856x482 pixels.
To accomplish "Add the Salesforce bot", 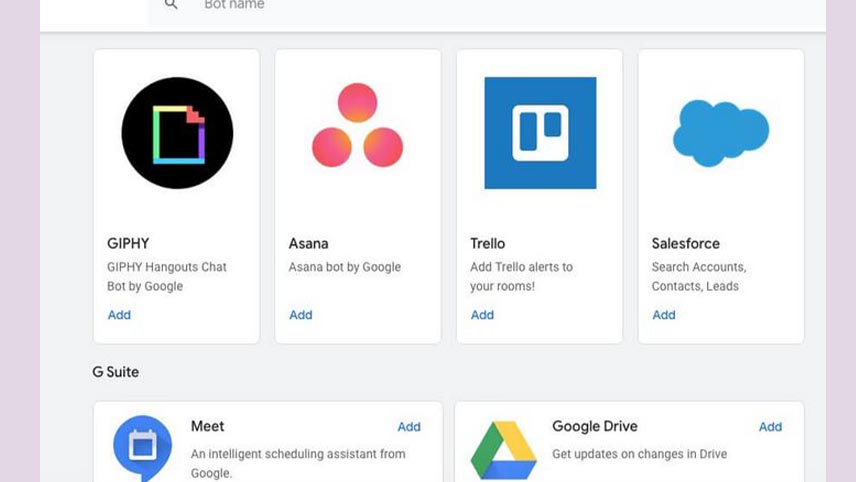I will point(664,315).
